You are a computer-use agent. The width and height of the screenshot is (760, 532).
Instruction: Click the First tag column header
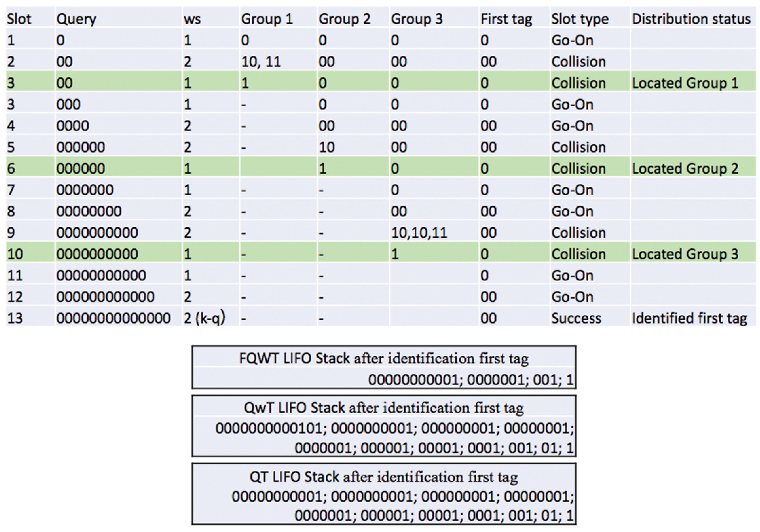point(506,19)
